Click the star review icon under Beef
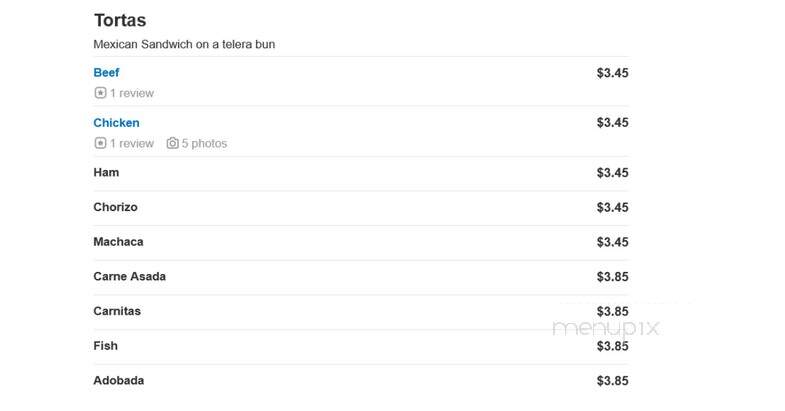Image resolution: width=785 pixels, height=411 pixels. pos(100,93)
